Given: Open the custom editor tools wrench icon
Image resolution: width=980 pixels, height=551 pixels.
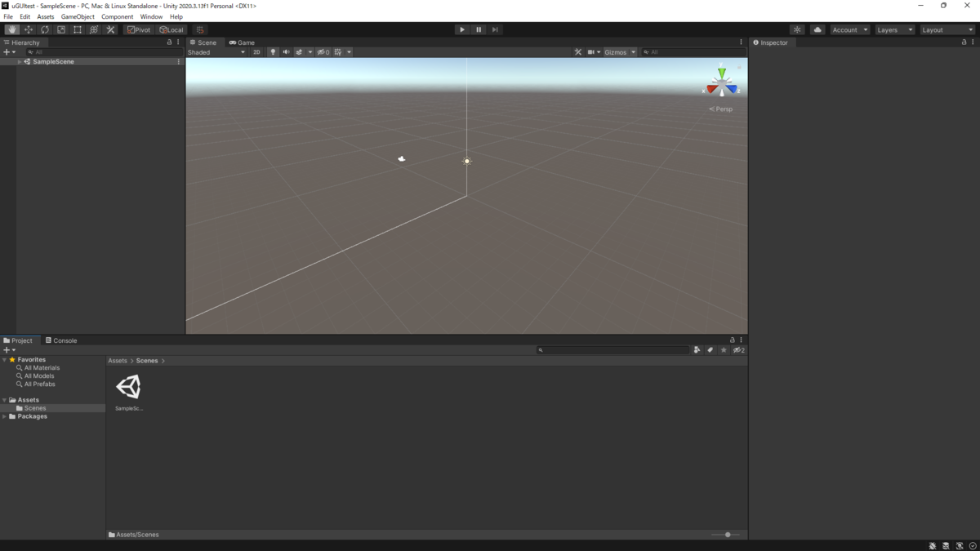Looking at the screenshot, I should 110,29.
